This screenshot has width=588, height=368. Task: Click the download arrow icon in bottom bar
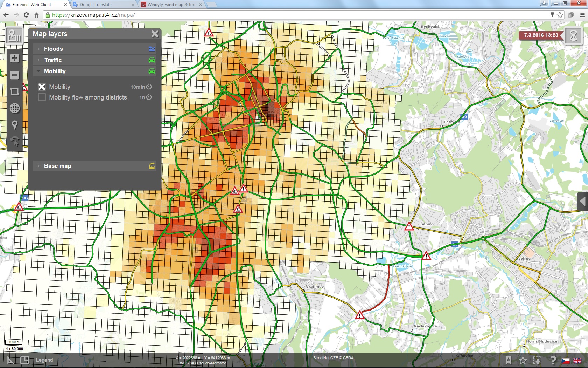tap(537, 360)
